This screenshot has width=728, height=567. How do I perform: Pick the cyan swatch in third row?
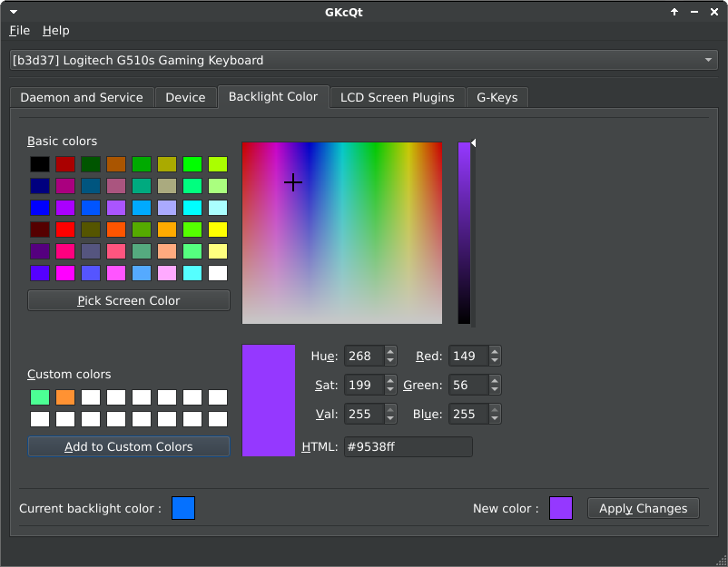pyautogui.click(x=192, y=208)
